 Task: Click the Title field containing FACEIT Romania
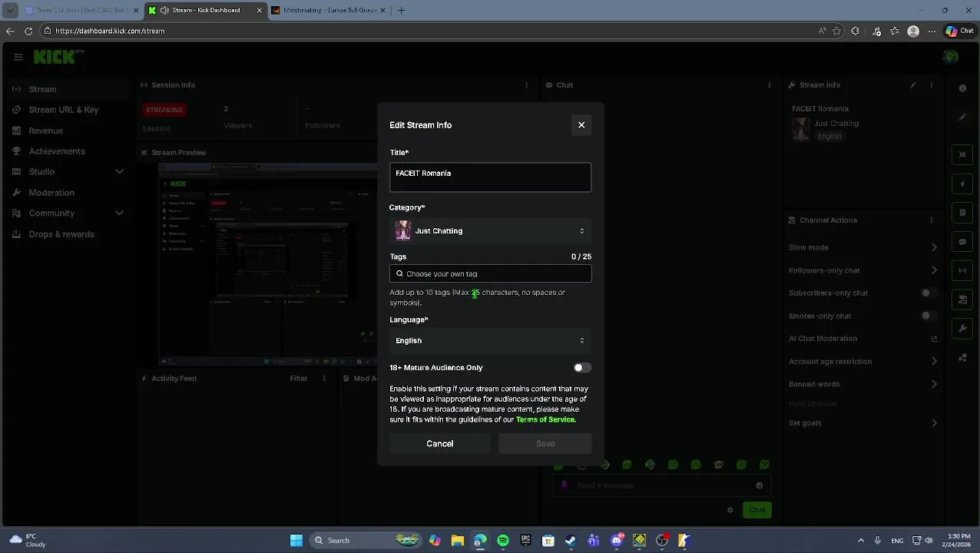(490, 177)
